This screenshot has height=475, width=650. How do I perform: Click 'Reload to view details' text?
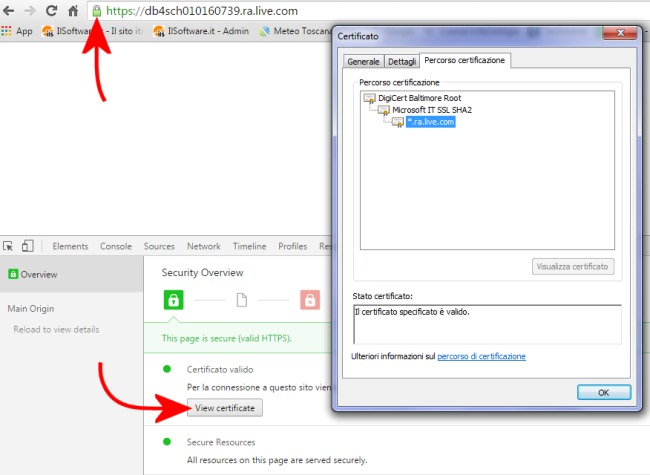(x=56, y=330)
